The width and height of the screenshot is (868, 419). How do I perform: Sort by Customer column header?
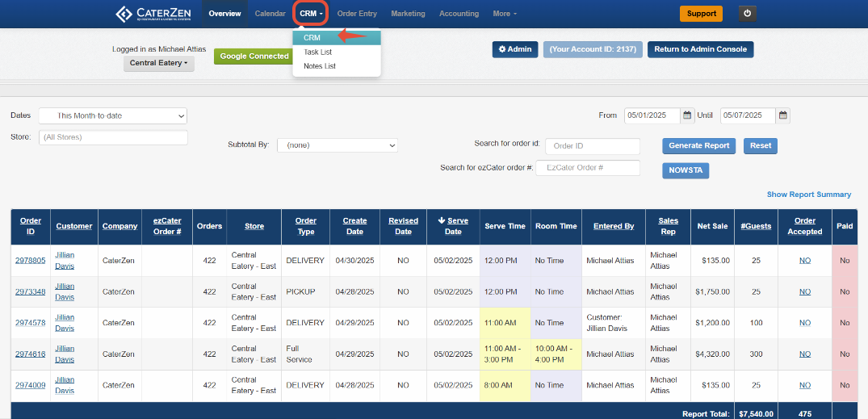[74, 226]
